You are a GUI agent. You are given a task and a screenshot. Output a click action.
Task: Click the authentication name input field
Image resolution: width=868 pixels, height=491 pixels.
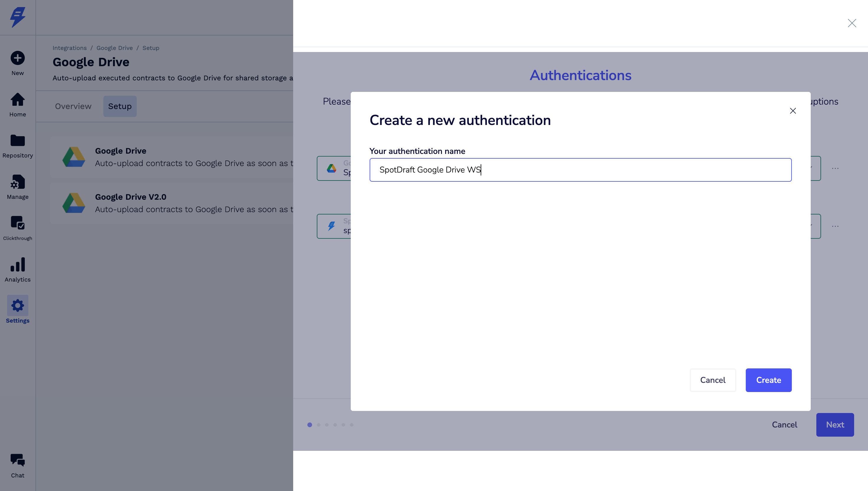580,170
